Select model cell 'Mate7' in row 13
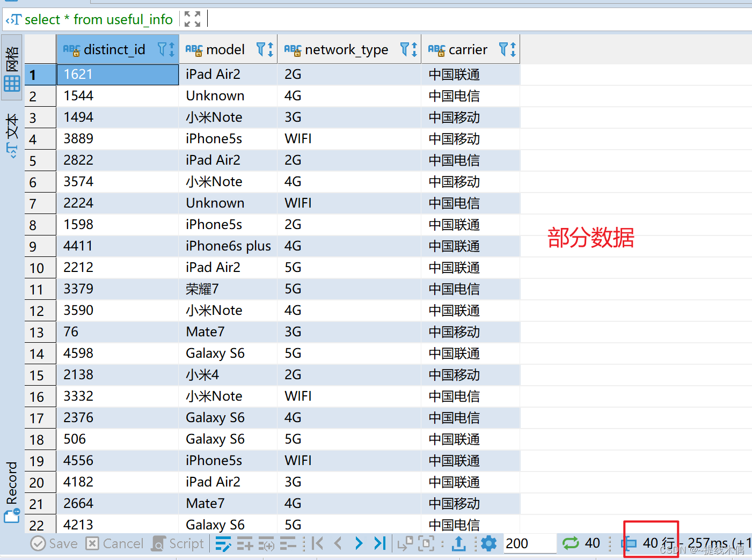 tap(228, 332)
